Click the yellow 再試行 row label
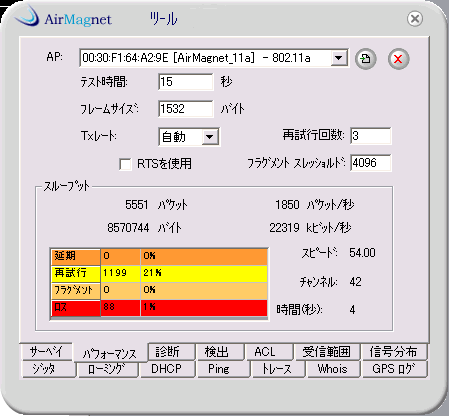 click(x=76, y=273)
